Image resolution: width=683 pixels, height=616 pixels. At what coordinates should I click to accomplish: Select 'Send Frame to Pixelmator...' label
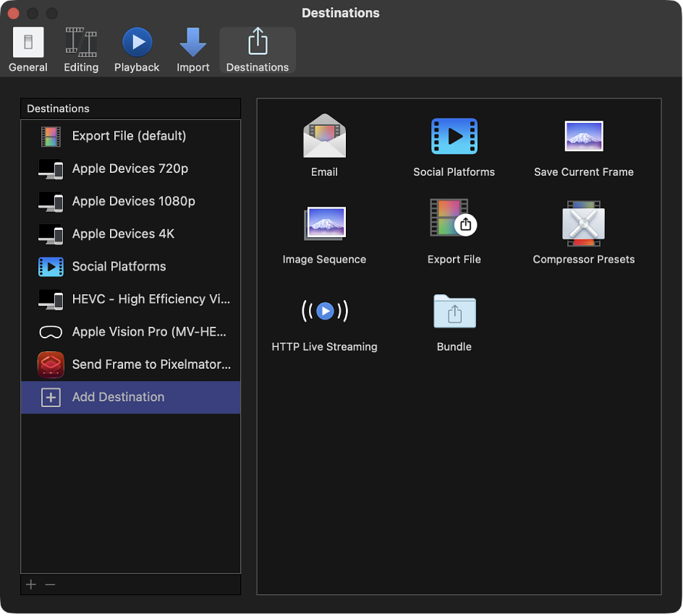click(x=152, y=364)
